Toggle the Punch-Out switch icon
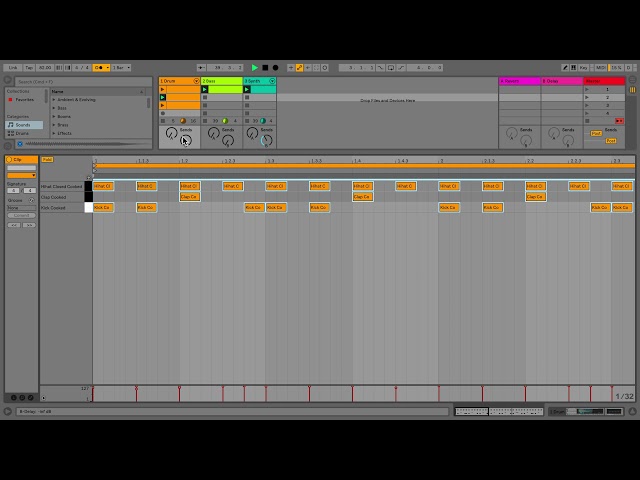The image size is (640, 480). 401,67
